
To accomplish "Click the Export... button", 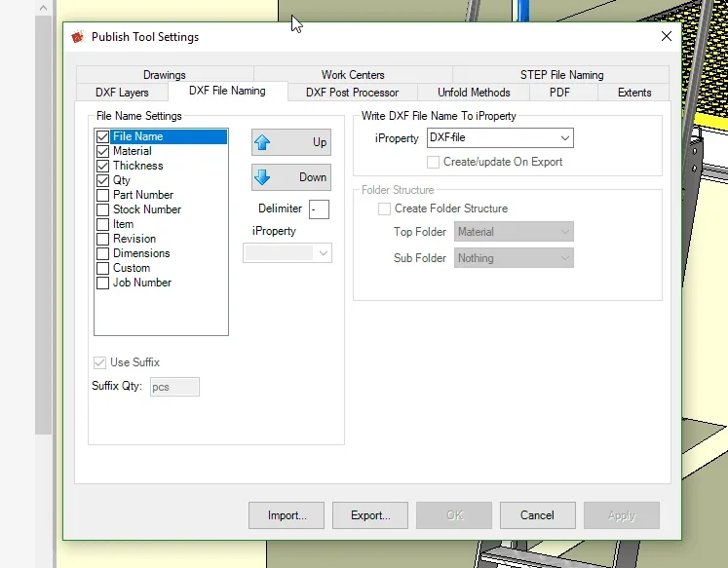I will coord(370,515).
